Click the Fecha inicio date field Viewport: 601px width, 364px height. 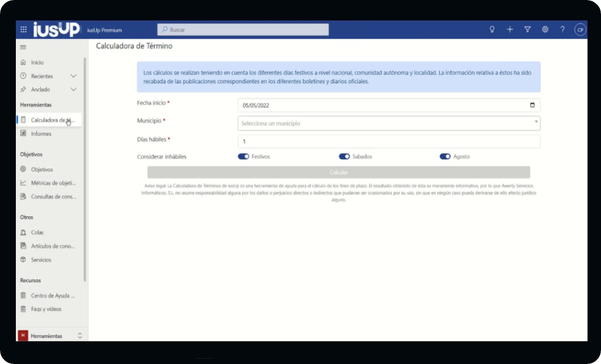[x=389, y=106]
